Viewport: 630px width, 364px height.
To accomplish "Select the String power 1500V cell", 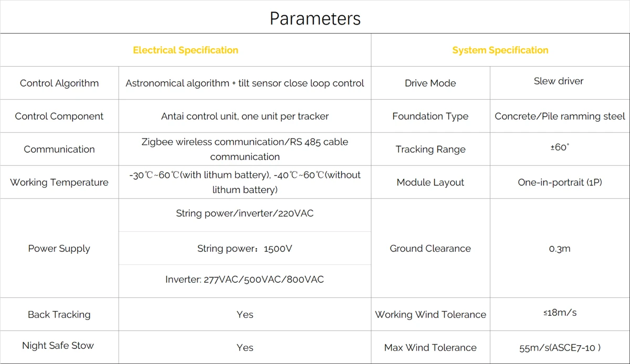I will pos(245,248).
